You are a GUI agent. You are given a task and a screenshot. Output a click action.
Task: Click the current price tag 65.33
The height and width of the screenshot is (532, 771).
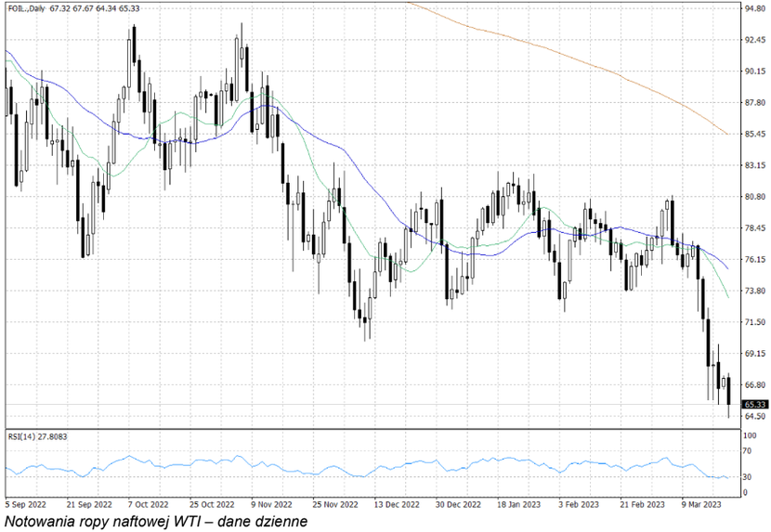tap(755, 404)
